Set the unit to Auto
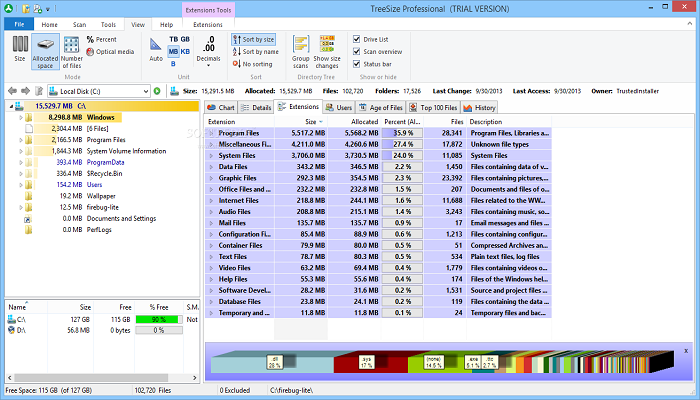700x400 pixels. 155,49
